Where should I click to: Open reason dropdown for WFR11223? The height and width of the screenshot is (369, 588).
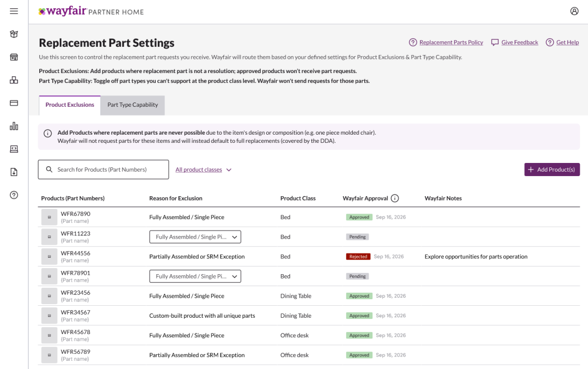coord(195,237)
